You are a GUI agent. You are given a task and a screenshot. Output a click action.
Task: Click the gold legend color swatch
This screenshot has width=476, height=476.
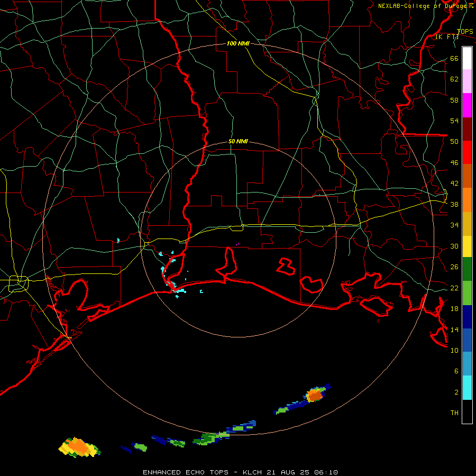(x=467, y=224)
